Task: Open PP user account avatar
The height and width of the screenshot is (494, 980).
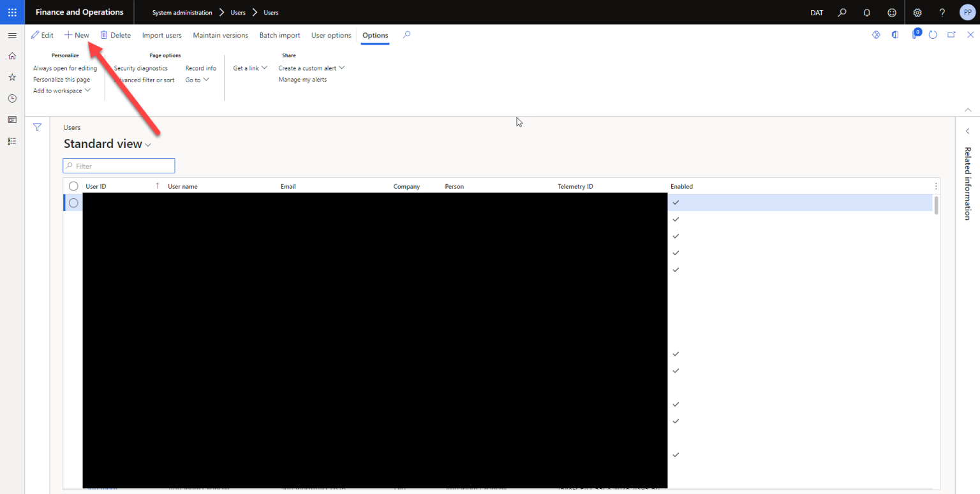Action: click(x=967, y=12)
